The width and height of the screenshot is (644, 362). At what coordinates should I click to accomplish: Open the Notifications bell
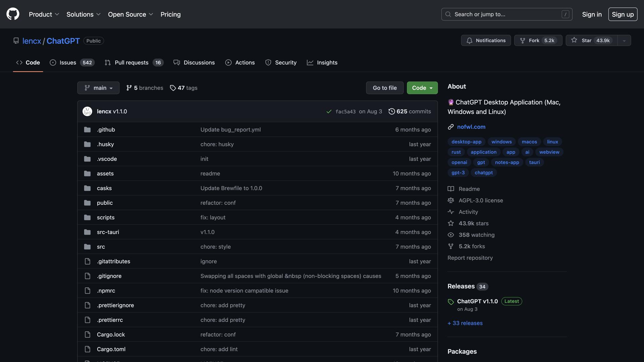[470, 40]
